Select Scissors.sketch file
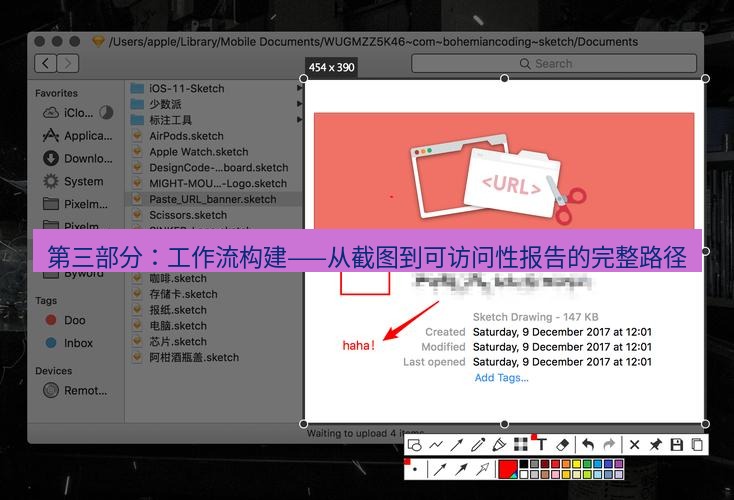The image size is (734, 500). (179, 215)
